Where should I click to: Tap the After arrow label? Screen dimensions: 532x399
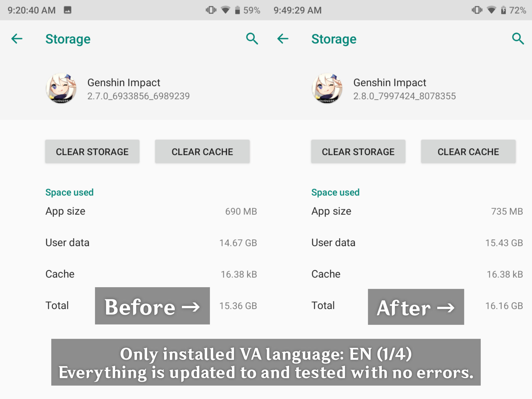pyautogui.click(x=416, y=307)
